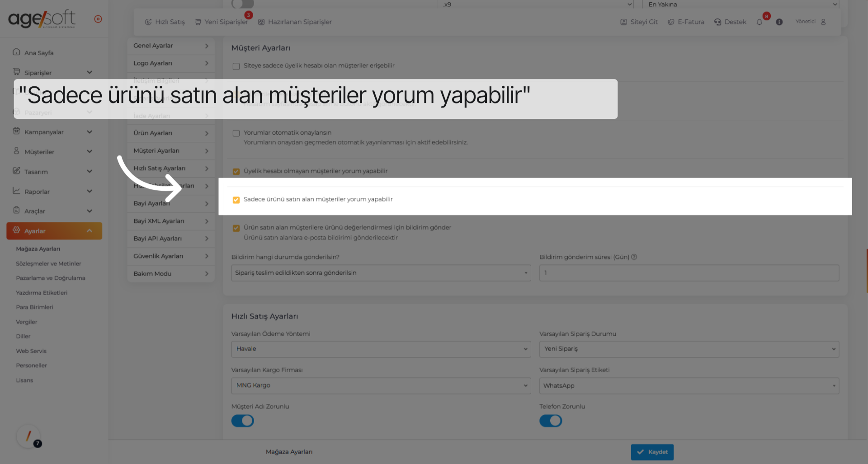Click floating assistant icon at bottom left

click(28, 436)
